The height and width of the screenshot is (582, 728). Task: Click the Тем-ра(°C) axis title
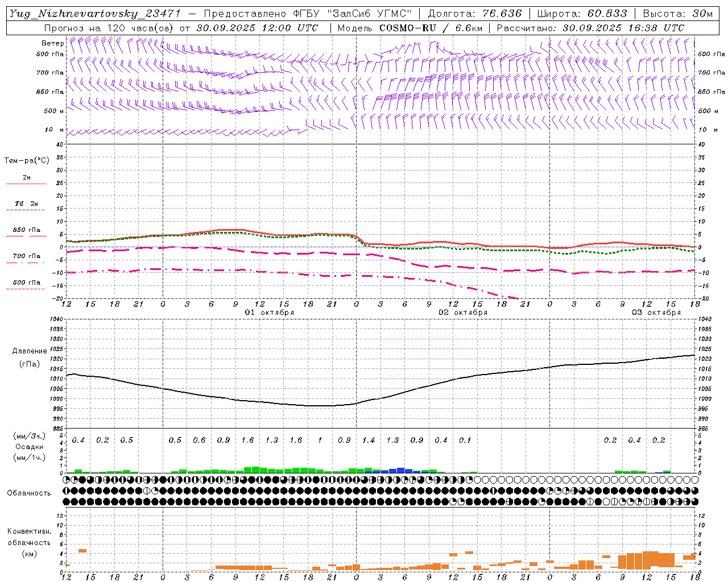pyautogui.click(x=27, y=161)
